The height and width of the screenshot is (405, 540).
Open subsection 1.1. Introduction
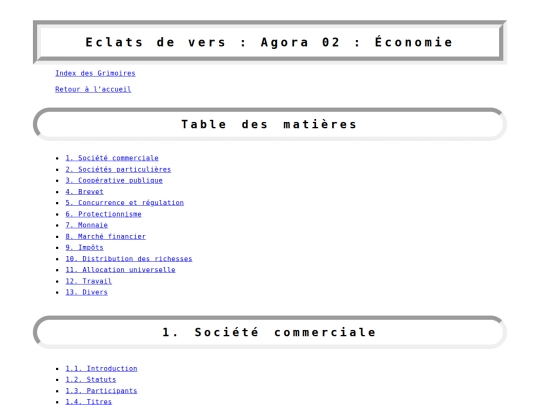point(101,368)
